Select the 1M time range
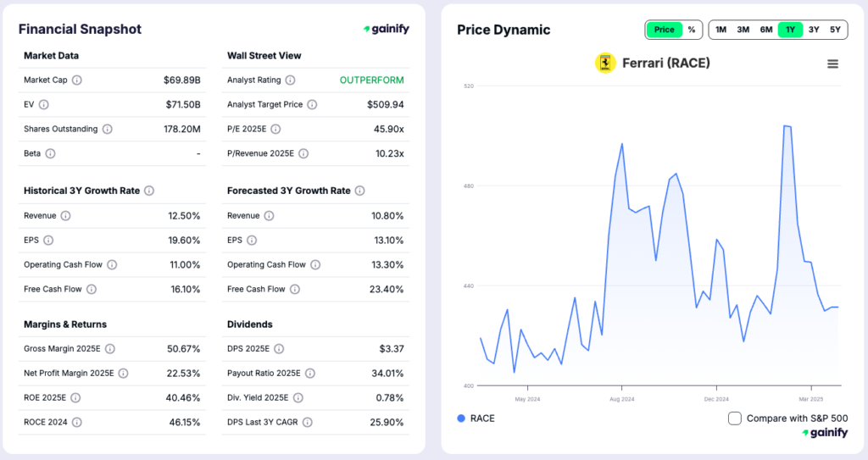This screenshot has width=868, height=460. [721, 30]
